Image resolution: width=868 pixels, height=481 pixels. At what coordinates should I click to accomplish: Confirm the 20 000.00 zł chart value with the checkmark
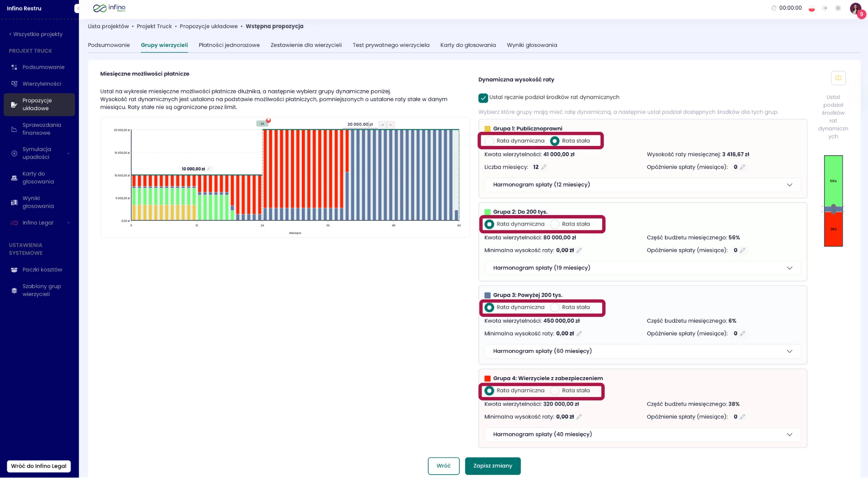tap(383, 125)
